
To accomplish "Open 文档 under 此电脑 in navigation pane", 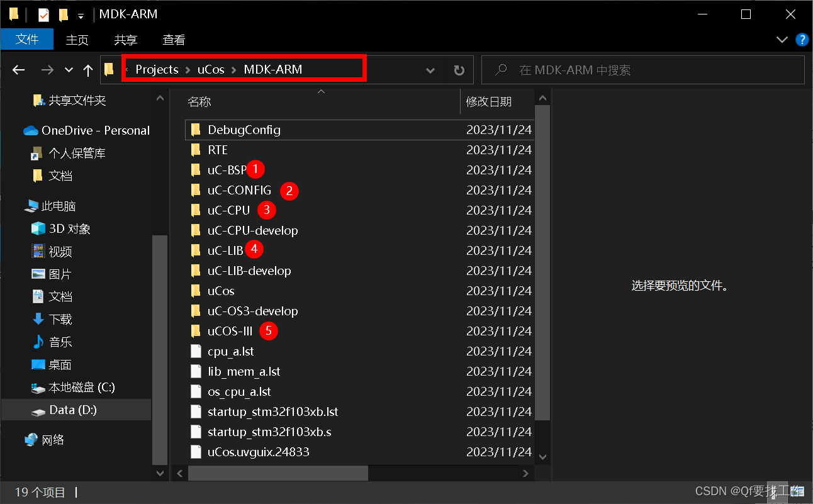I will tap(60, 296).
